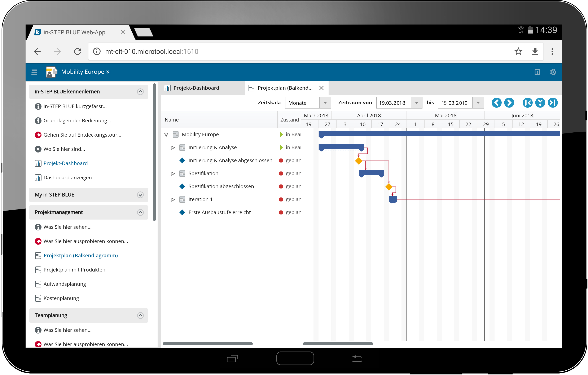Open the Kostenplanung link
Screen dimensions: 588x375
click(x=61, y=298)
